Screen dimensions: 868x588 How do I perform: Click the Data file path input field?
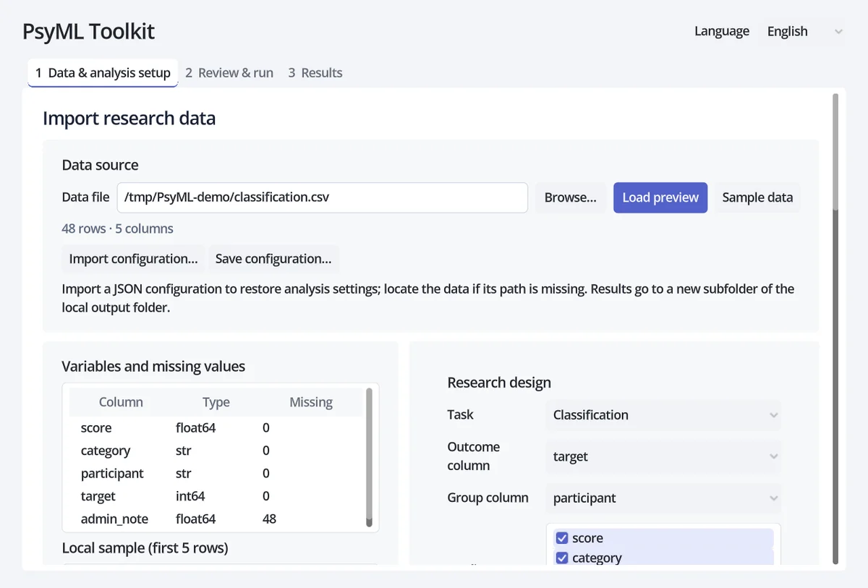click(x=323, y=197)
